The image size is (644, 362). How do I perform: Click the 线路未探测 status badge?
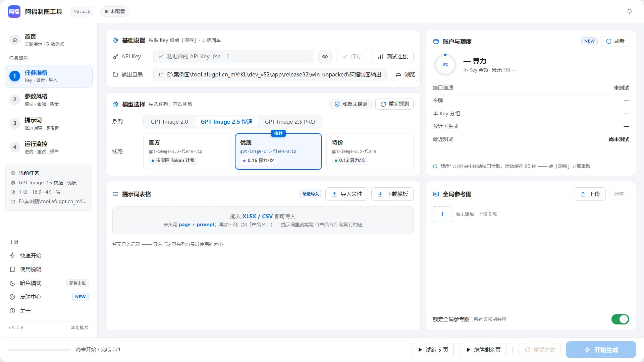point(351,104)
